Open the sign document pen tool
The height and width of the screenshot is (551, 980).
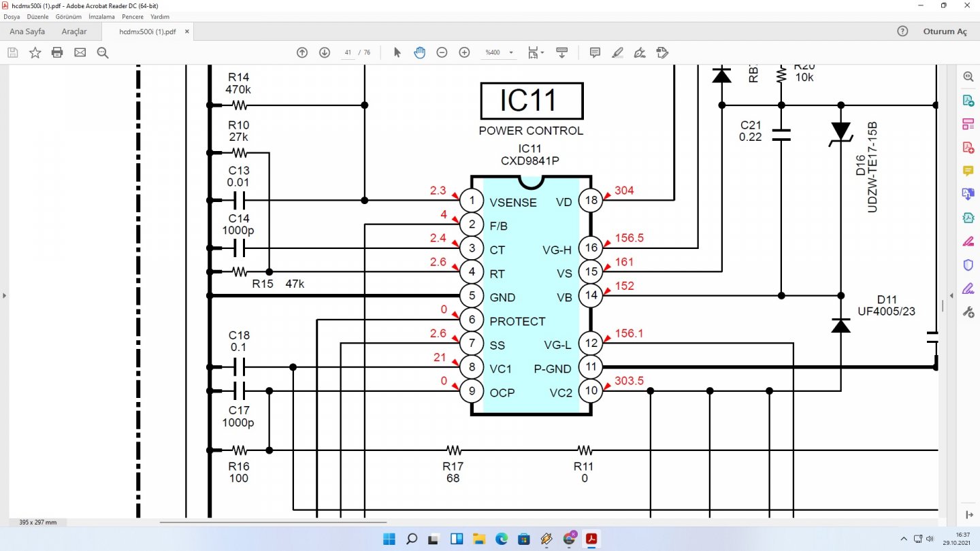pyautogui.click(x=640, y=52)
